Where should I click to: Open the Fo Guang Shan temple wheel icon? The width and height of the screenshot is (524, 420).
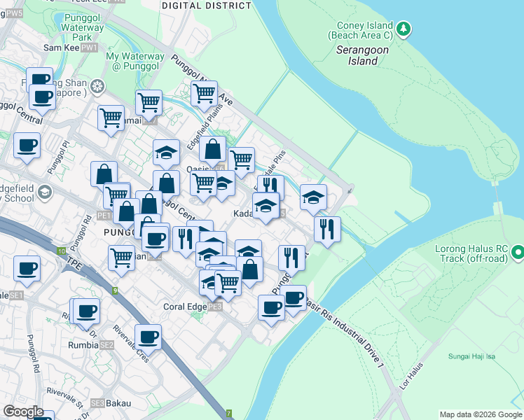tap(97, 87)
